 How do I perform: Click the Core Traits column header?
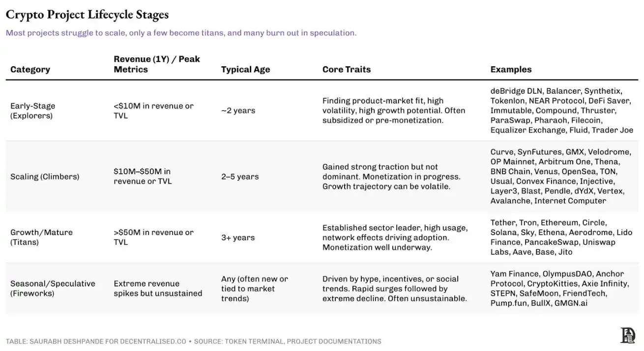pos(346,69)
